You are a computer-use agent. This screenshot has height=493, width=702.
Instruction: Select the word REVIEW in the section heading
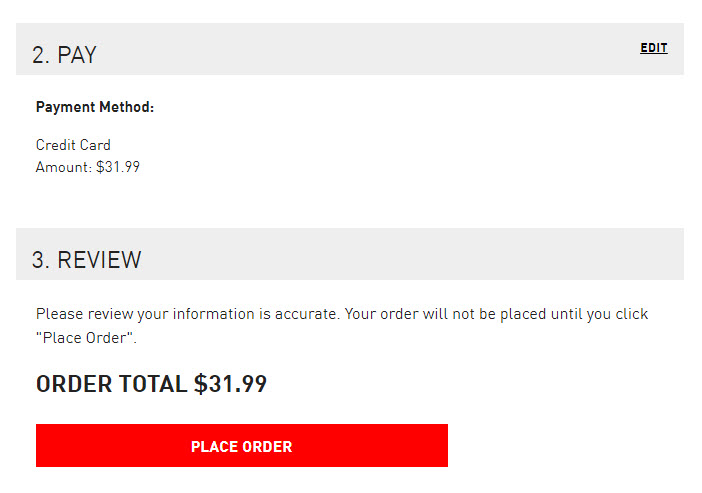[x=99, y=260]
